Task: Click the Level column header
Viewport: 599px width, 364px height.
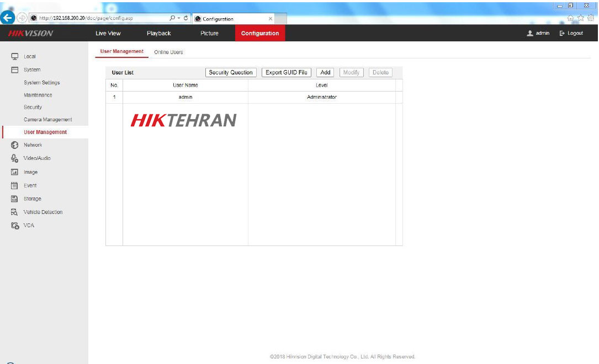Action: [322, 85]
